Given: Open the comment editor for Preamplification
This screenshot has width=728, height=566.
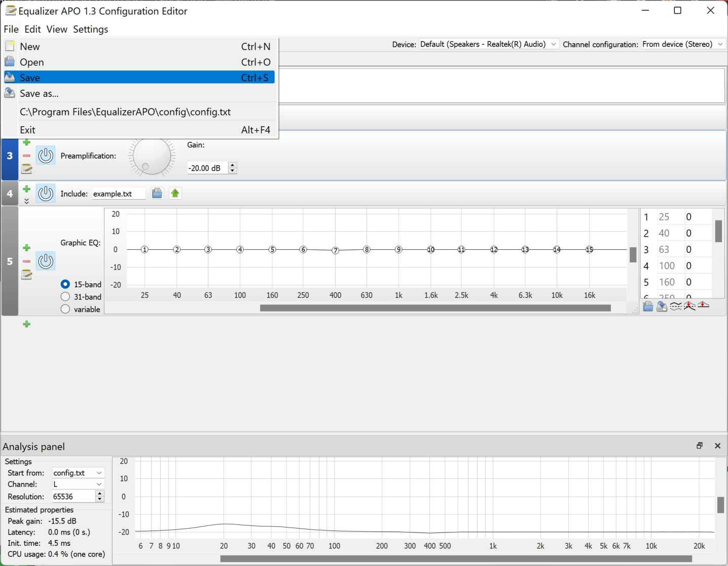Looking at the screenshot, I should click(27, 170).
